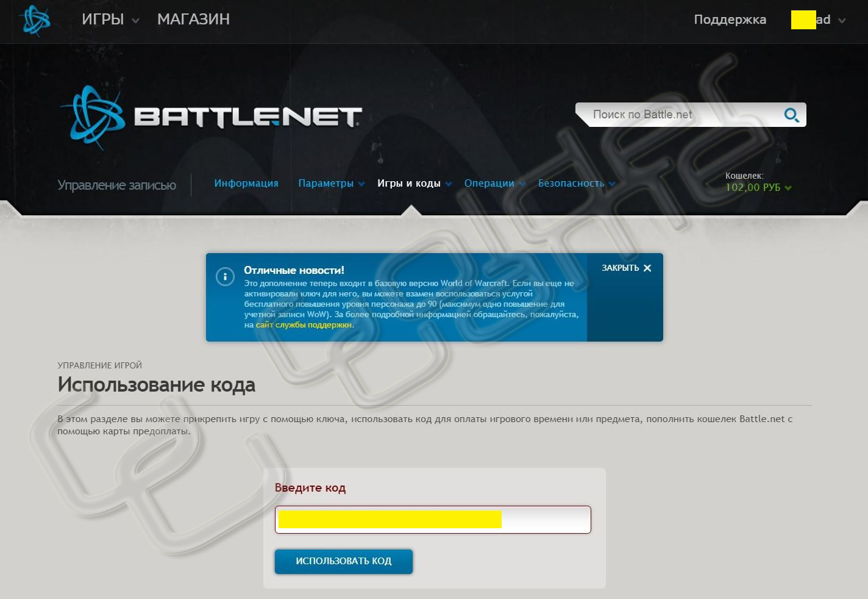Expand the Операции menu

click(494, 183)
